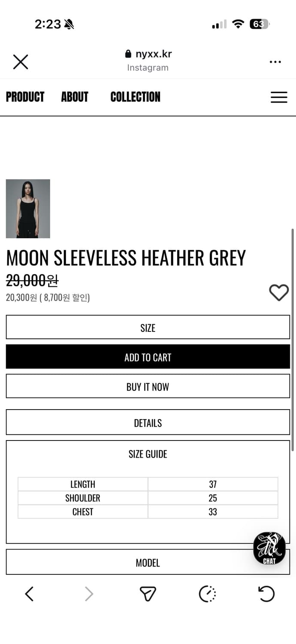The width and height of the screenshot is (296, 644).
Task: Open the hamburger navigation menu
Action: (x=279, y=97)
